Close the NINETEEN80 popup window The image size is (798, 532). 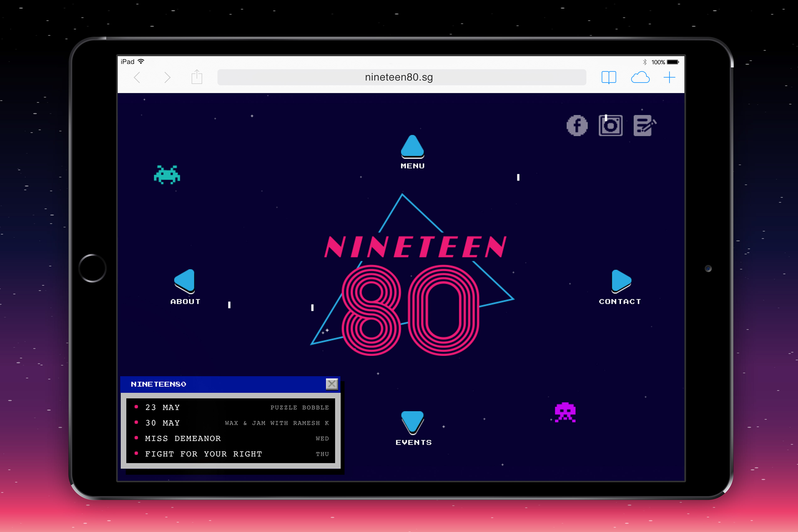pyautogui.click(x=331, y=384)
